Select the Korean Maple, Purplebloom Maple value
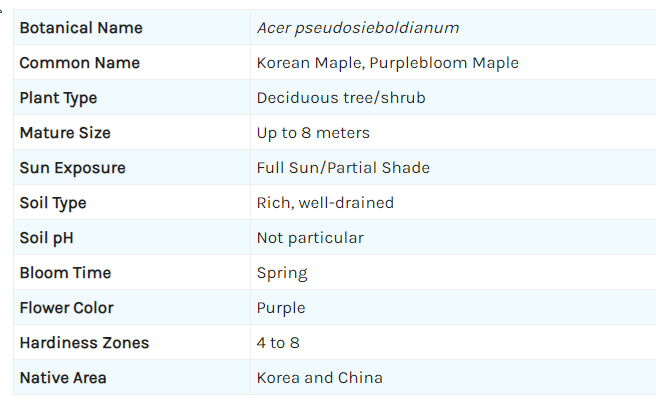Screen dimensions: 656x400 click(x=387, y=63)
